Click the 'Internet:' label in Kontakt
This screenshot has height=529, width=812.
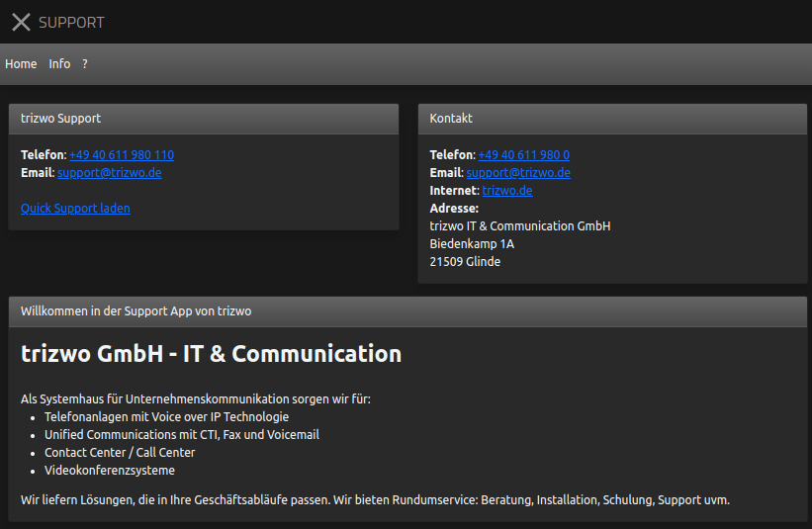coord(455,191)
